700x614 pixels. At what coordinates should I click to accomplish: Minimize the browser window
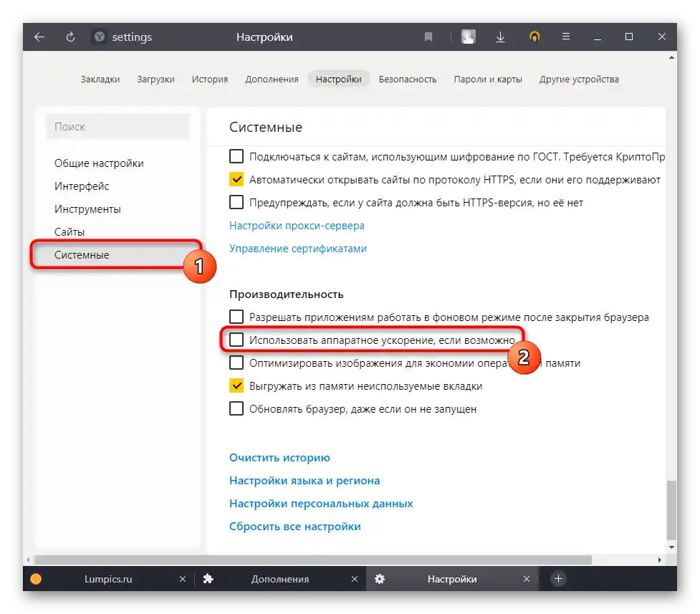click(598, 37)
